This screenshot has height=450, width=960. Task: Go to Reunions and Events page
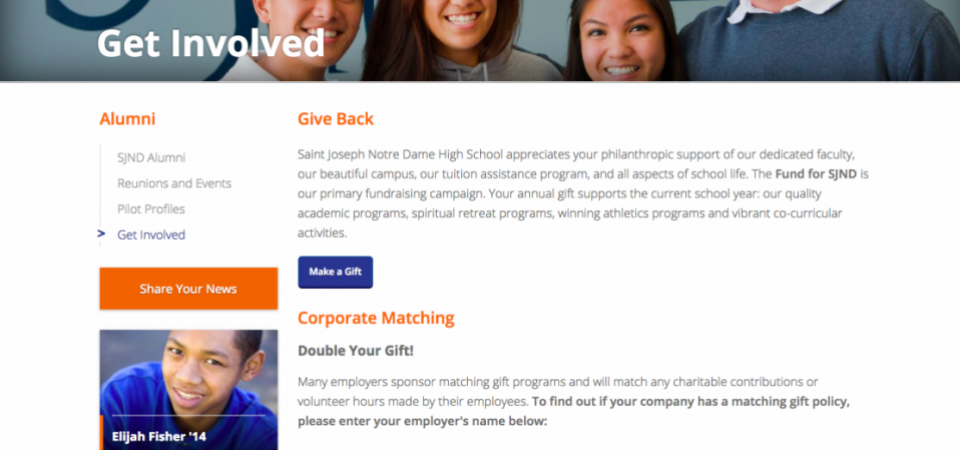[174, 184]
